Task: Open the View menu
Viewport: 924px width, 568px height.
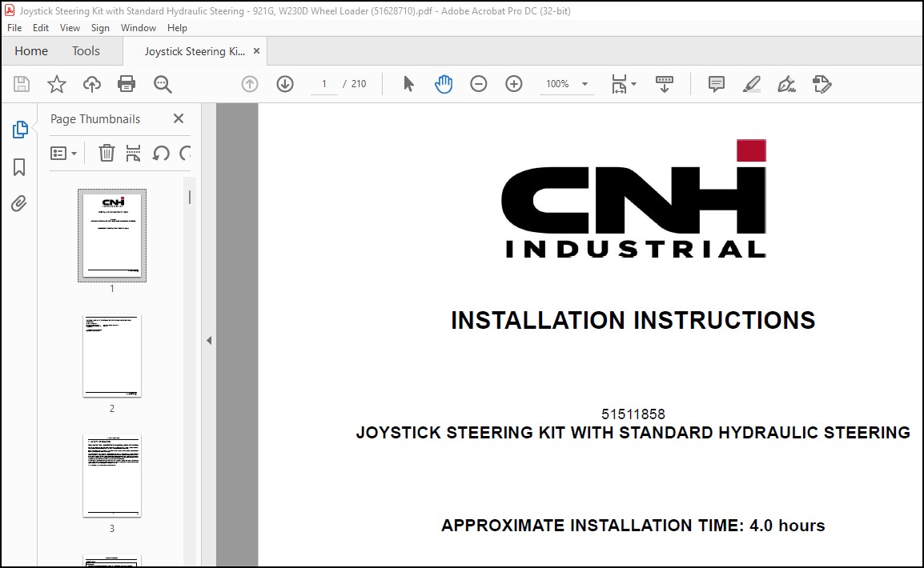Action: (x=70, y=28)
